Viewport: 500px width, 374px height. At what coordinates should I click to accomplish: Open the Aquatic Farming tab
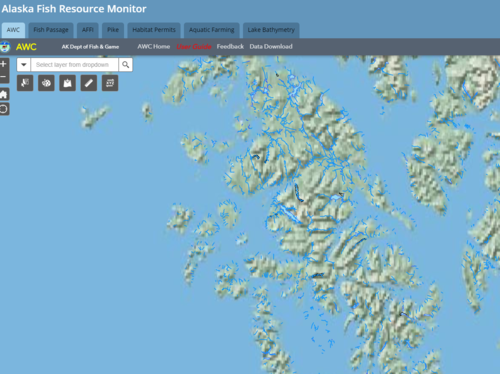(212, 30)
